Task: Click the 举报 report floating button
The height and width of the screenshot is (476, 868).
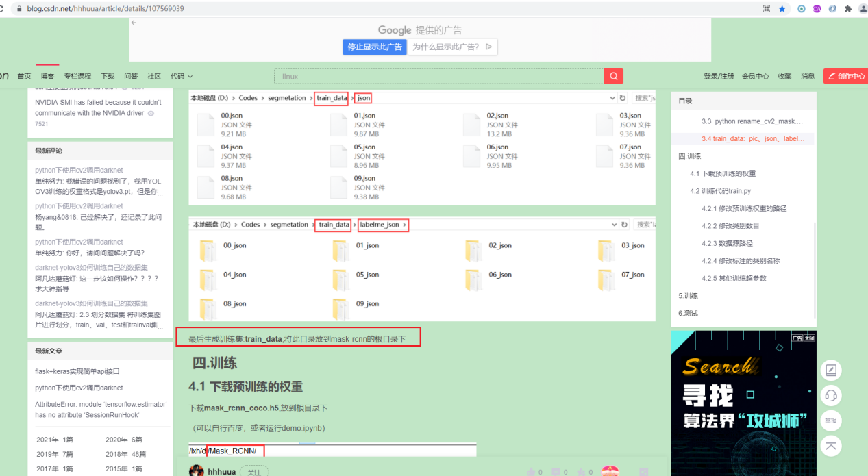Action: (831, 421)
